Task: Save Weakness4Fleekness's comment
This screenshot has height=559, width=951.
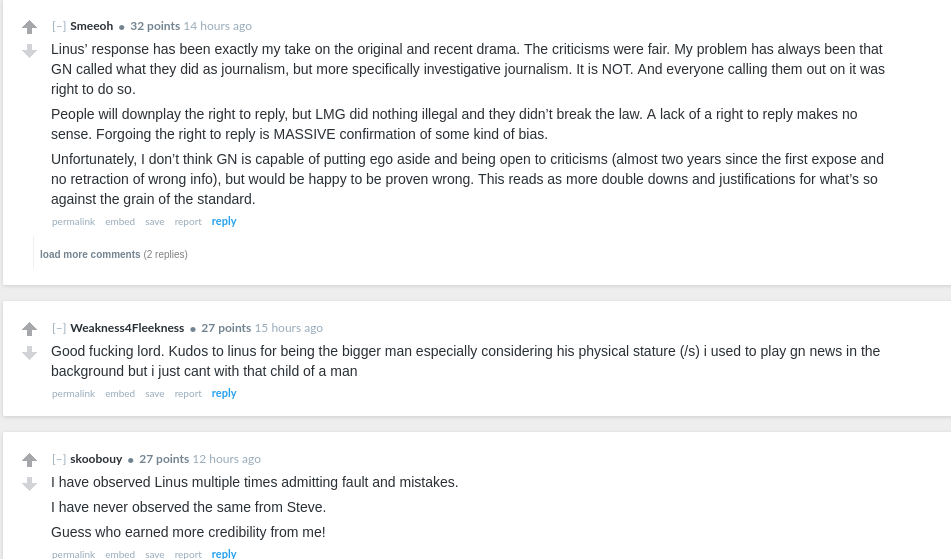Action: [154, 394]
